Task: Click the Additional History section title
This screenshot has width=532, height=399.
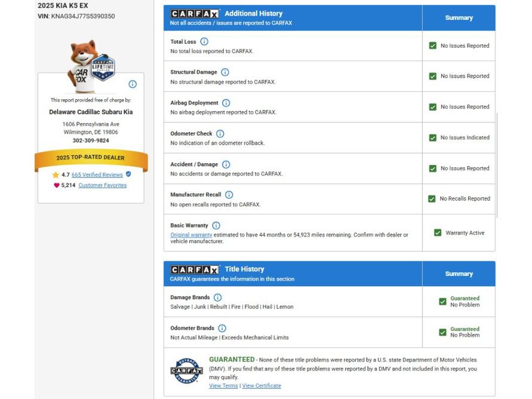Action: (253, 14)
